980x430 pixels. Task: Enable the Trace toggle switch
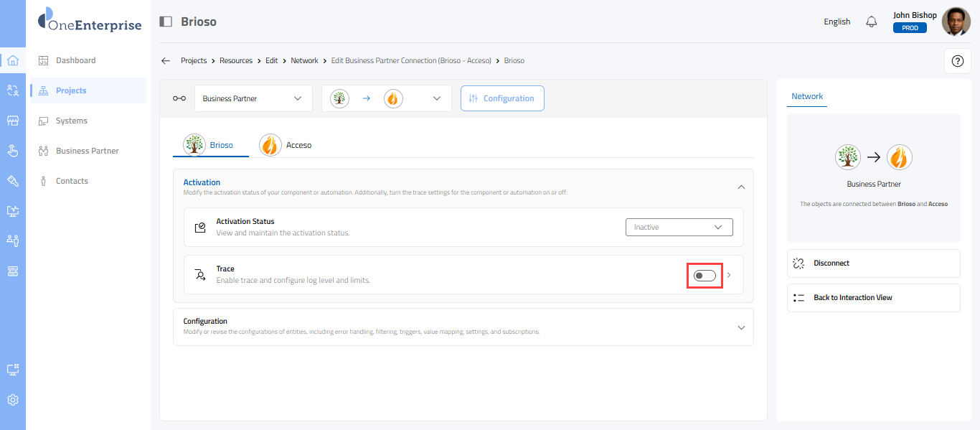pyautogui.click(x=705, y=275)
